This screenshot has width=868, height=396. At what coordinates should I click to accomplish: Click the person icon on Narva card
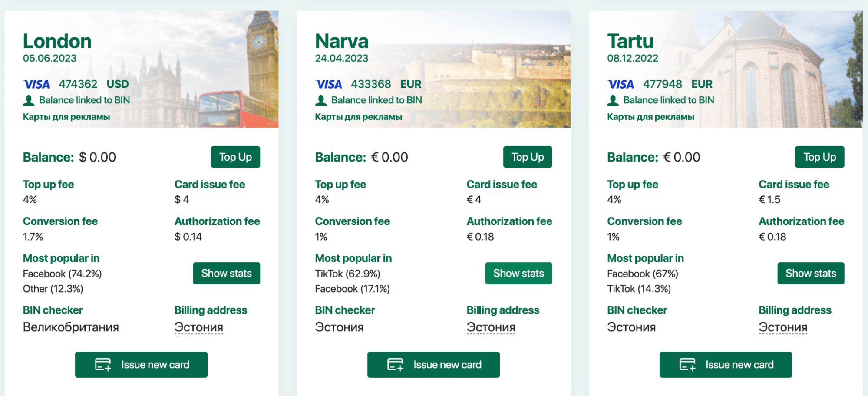pyautogui.click(x=321, y=100)
